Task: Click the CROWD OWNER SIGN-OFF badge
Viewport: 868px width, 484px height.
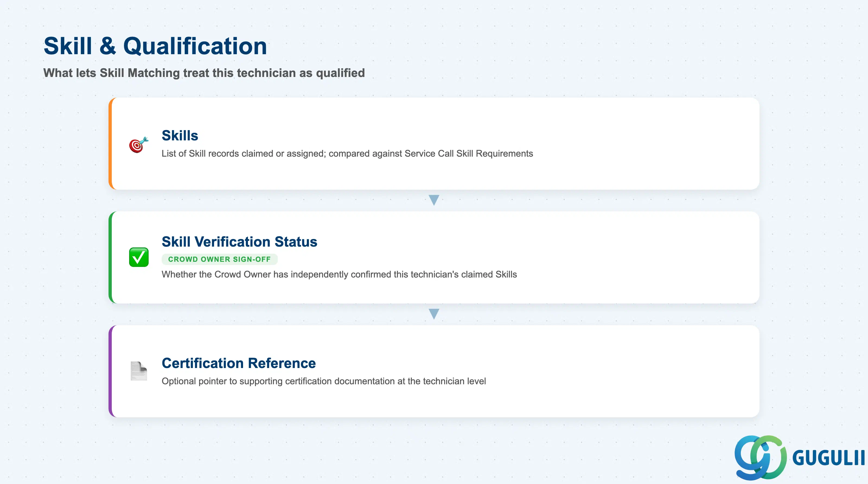Action: (219, 259)
